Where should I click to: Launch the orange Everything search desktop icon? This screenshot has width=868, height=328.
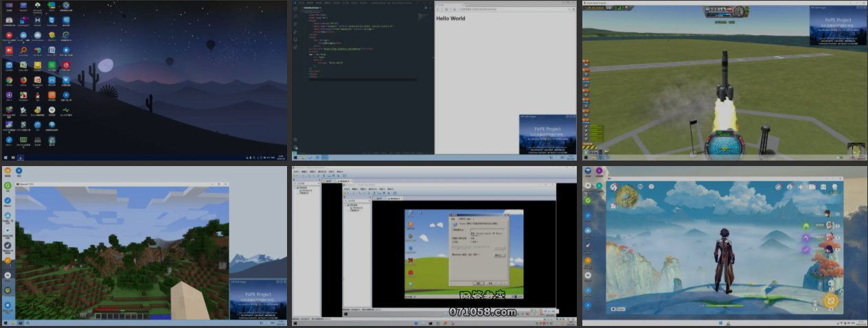pos(23,50)
